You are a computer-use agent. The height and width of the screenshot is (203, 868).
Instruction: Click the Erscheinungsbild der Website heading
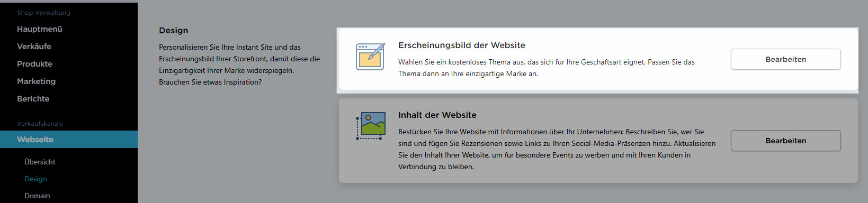coord(462,45)
